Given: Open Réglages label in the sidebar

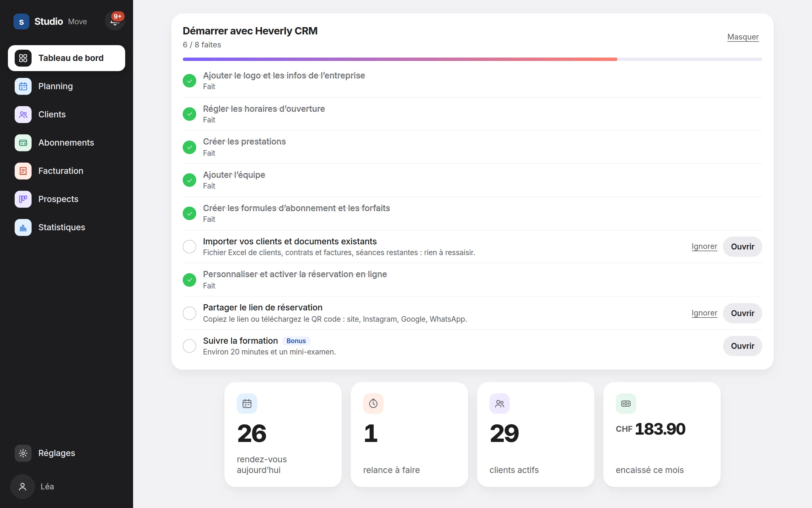Looking at the screenshot, I should [57, 453].
